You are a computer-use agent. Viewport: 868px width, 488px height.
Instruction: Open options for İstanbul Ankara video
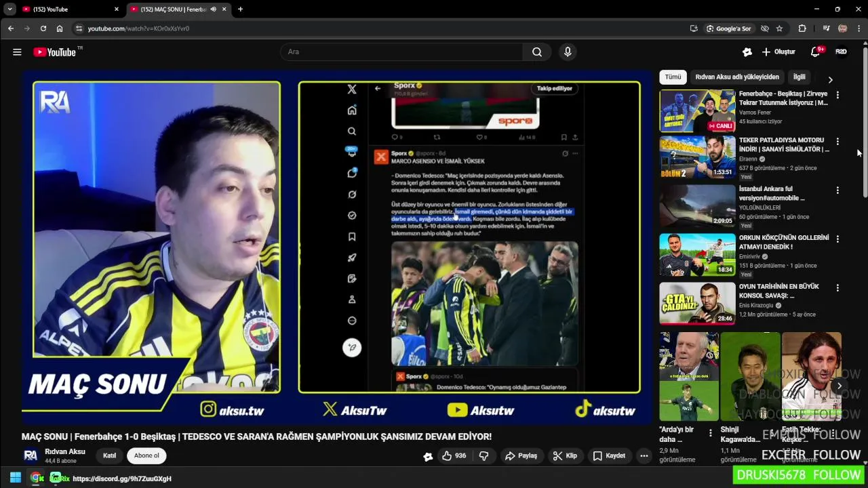[837, 190]
